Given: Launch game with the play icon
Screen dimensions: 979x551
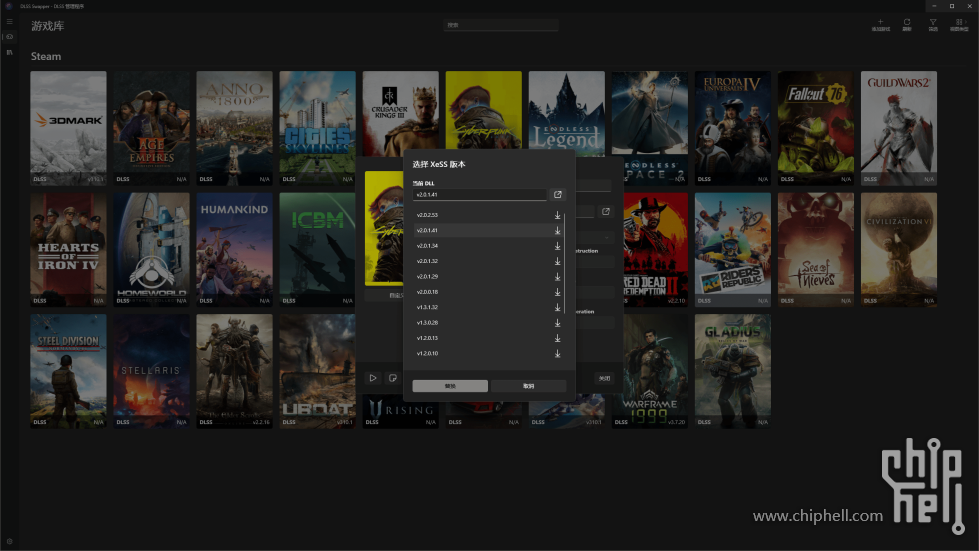Looking at the screenshot, I should pyautogui.click(x=373, y=378).
